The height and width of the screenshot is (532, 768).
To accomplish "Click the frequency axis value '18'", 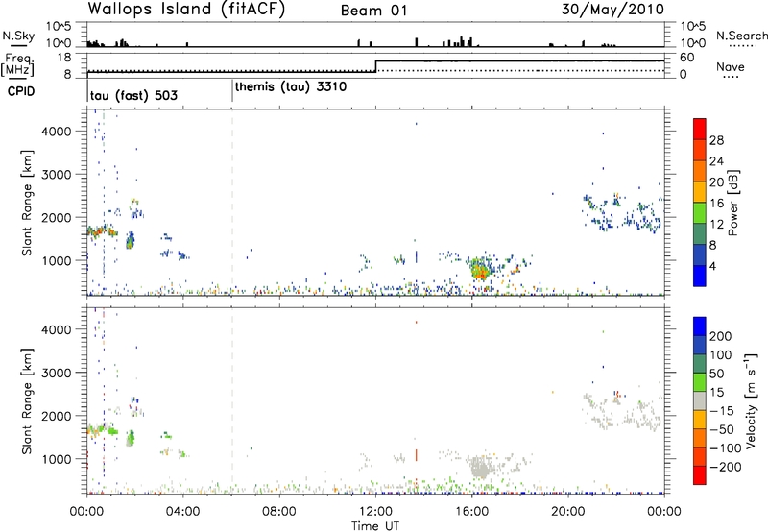I will [x=64, y=58].
